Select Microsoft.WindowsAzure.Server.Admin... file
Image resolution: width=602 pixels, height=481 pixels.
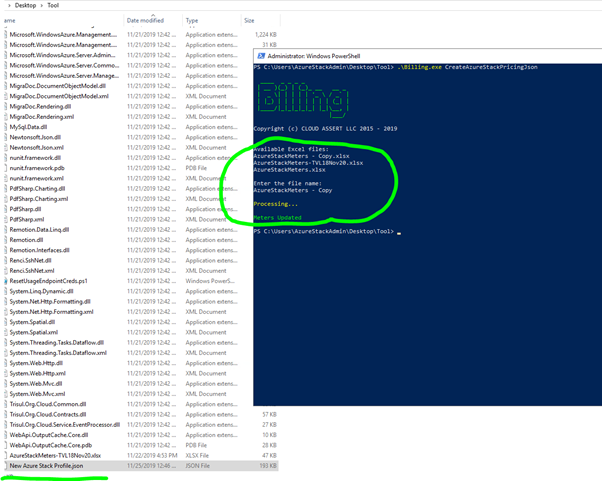coord(63,55)
